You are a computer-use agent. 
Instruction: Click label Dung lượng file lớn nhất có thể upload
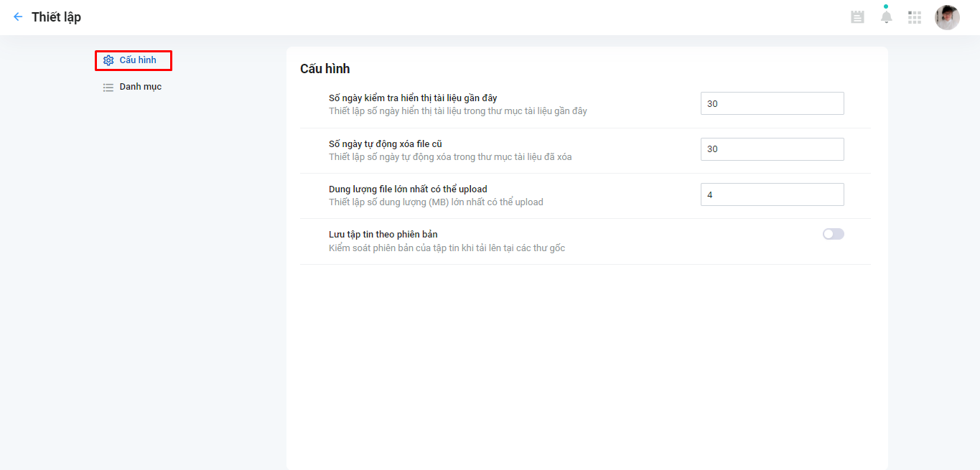[408, 189]
